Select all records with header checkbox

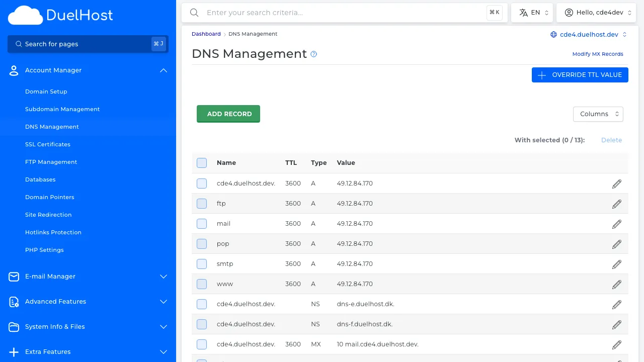coord(201,162)
